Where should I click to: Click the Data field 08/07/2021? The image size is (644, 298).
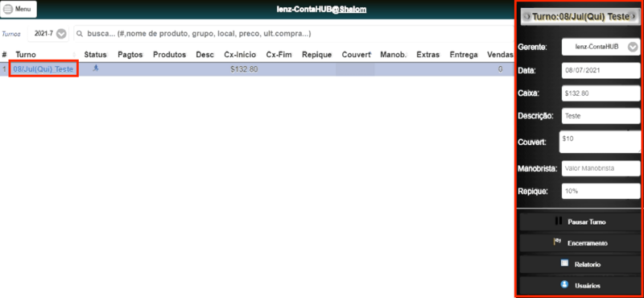601,70
